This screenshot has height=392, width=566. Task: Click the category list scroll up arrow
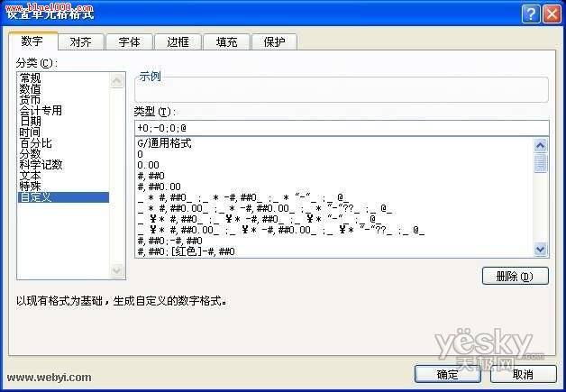coord(116,80)
